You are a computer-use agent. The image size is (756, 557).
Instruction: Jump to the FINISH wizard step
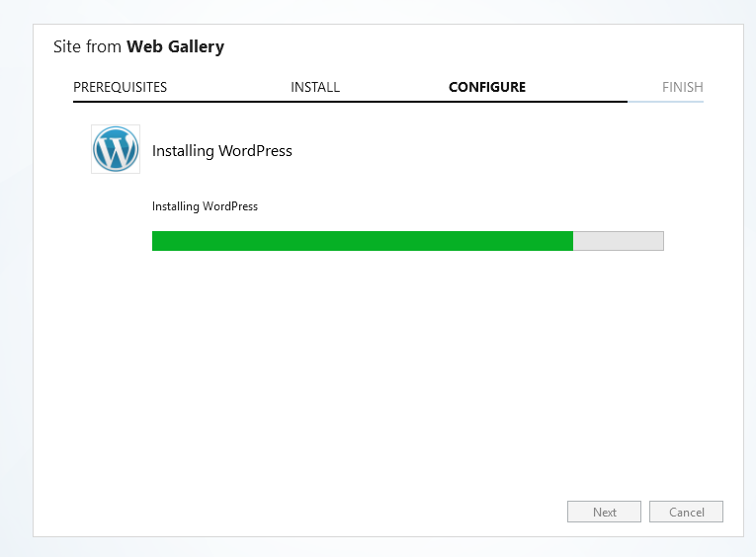[683, 87]
